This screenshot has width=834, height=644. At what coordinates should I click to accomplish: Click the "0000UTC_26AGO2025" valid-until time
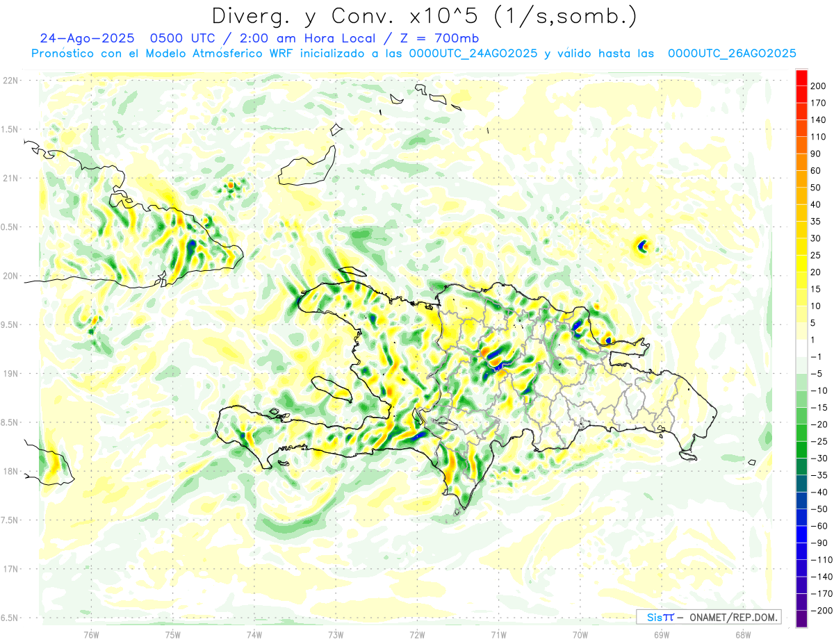point(732,53)
